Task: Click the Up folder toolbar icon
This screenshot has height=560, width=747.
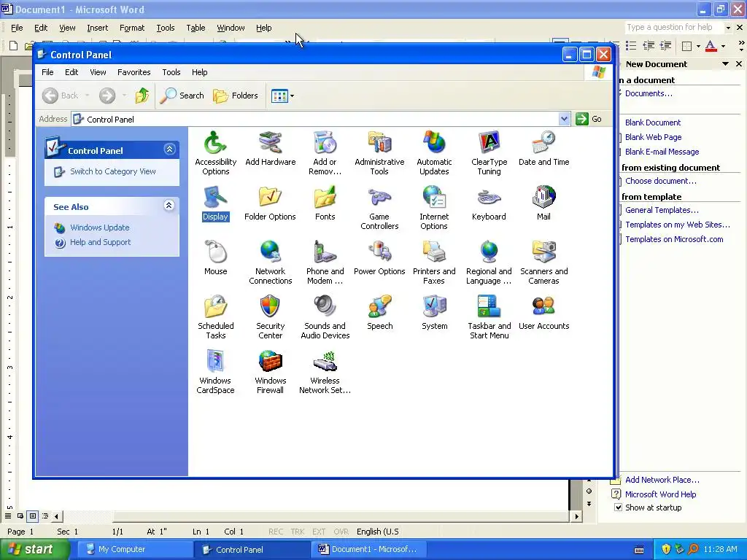Action: tap(142, 96)
